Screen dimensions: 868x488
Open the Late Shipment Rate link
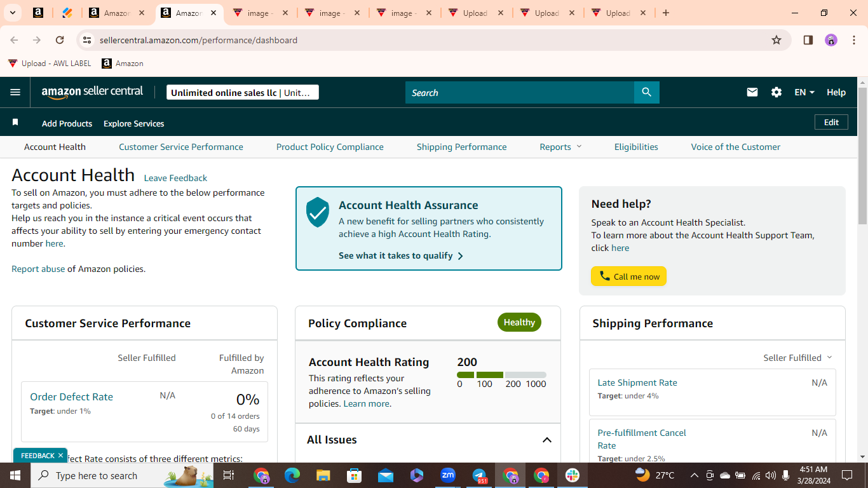637,383
